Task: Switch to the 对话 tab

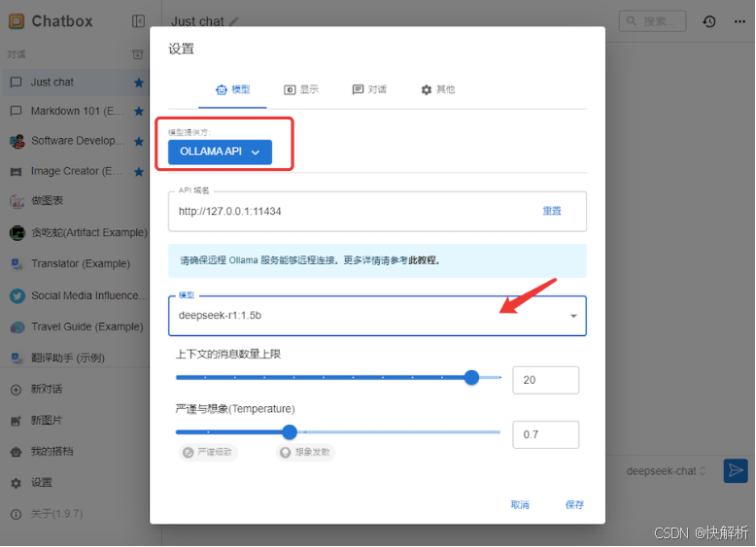Action: [369, 89]
